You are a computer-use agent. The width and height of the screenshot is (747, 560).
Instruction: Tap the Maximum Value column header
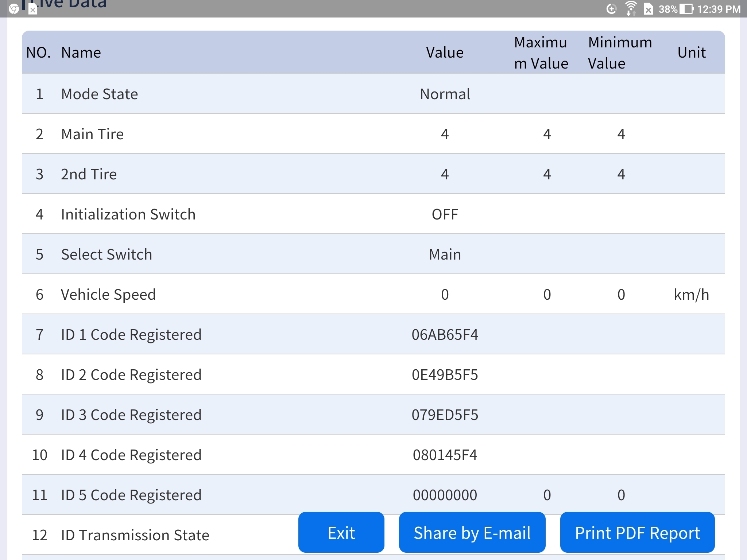[x=541, y=53]
